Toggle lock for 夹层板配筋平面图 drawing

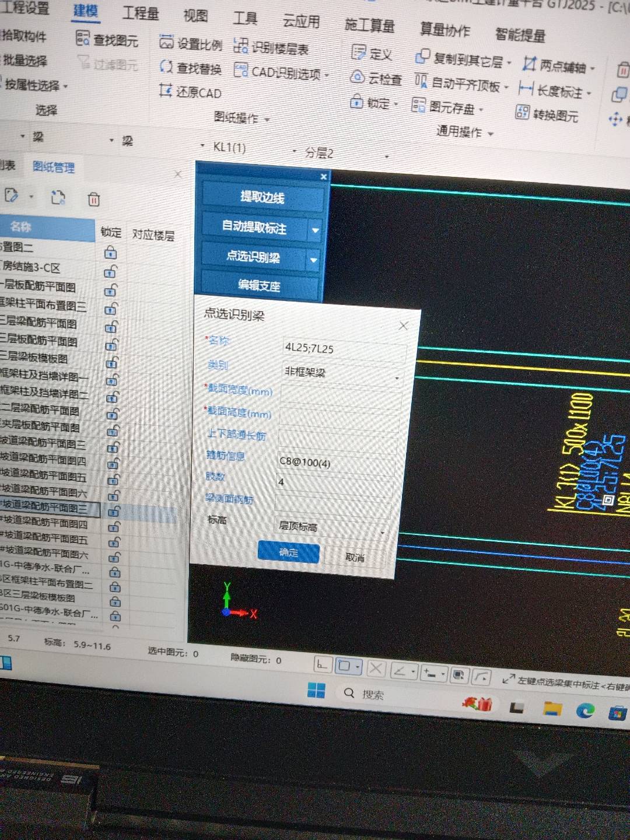[x=113, y=430]
